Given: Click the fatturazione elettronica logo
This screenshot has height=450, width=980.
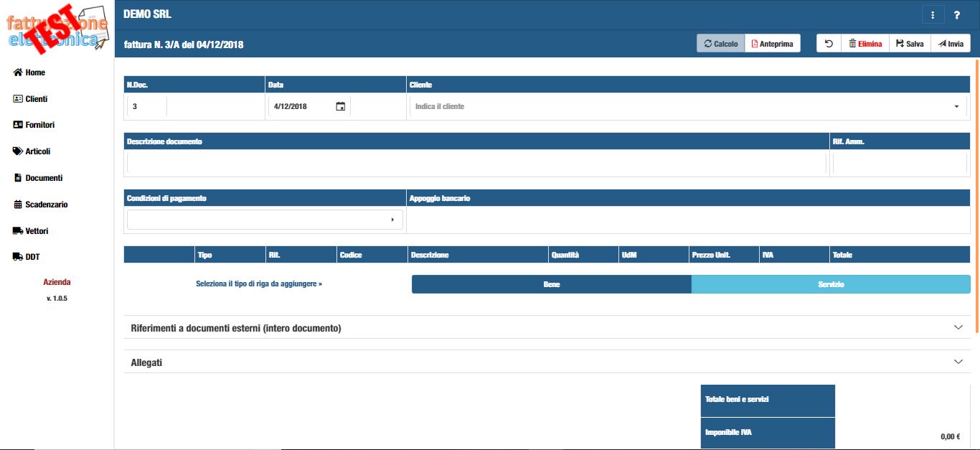Looking at the screenshot, I should pyautogui.click(x=57, y=29).
